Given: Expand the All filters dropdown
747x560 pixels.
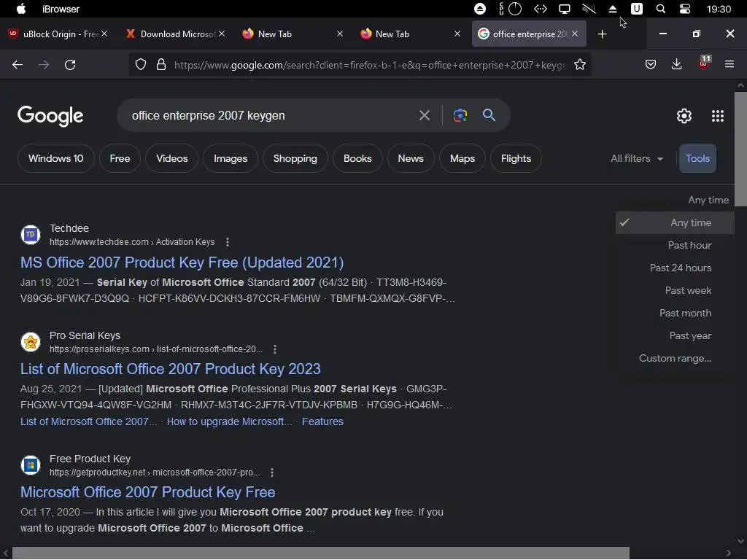Looking at the screenshot, I should (637, 158).
